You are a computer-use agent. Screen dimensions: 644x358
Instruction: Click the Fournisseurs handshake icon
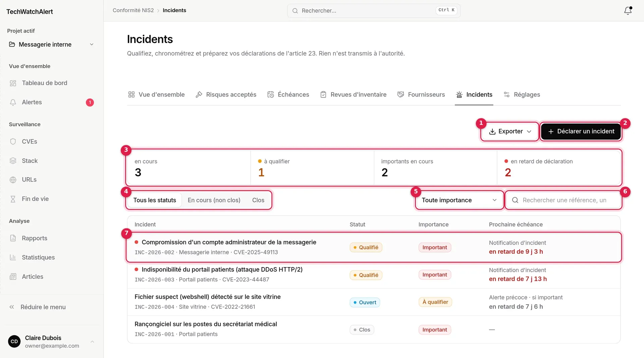(x=400, y=95)
